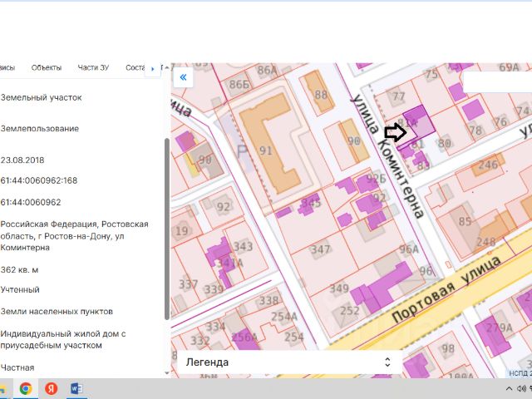Open Microsoft Word from the taskbar
The height and width of the screenshot is (399, 532).
coord(76,388)
